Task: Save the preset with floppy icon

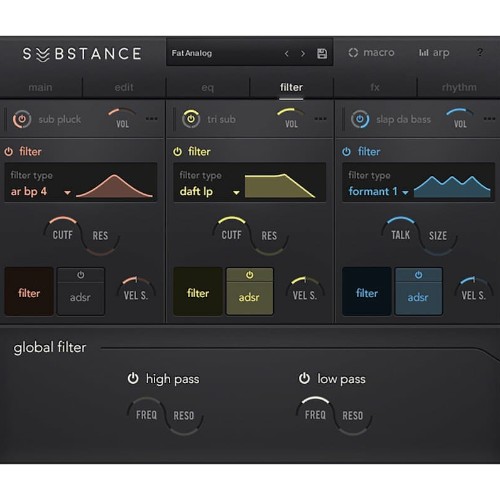Action: tap(322, 53)
